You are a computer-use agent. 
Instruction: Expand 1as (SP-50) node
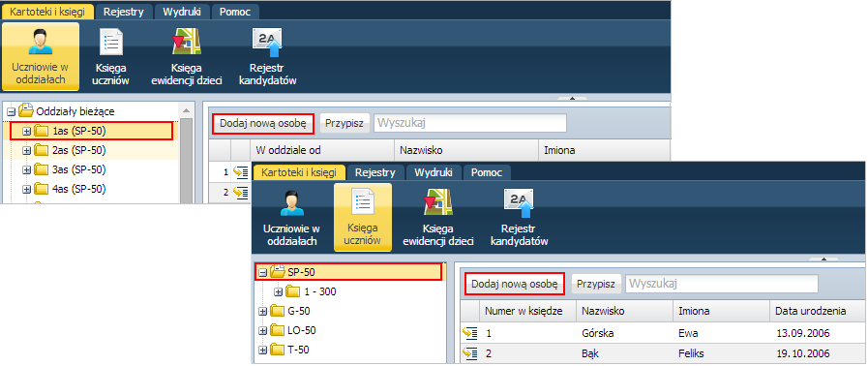(x=26, y=132)
